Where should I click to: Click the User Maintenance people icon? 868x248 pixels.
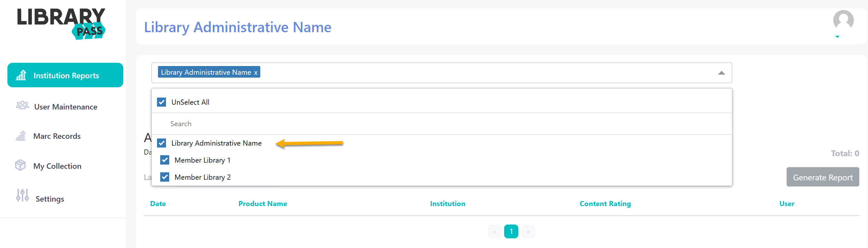pyautogui.click(x=22, y=106)
